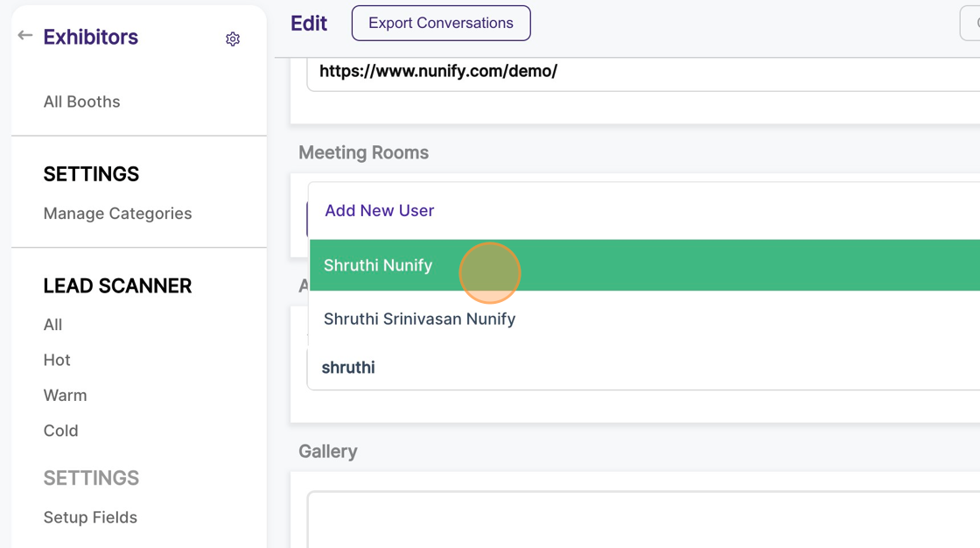Image resolution: width=980 pixels, height=548 pixels.
Task: Pick Shruthi Srinivasan Nunify option
Action: (x=420, y=319)
